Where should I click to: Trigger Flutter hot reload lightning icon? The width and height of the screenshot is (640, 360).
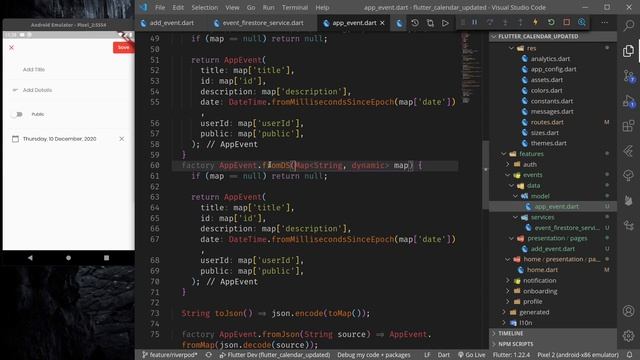point(536,22)
